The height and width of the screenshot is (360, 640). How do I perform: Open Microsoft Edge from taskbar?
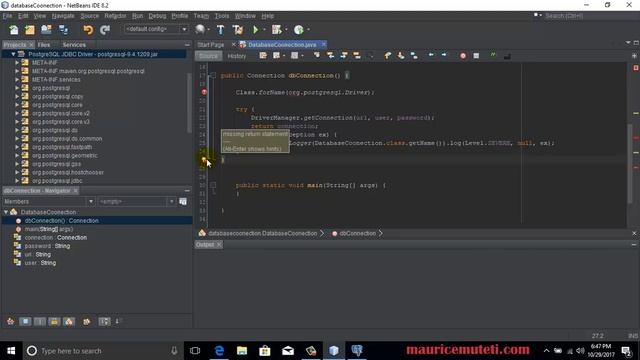219,351
